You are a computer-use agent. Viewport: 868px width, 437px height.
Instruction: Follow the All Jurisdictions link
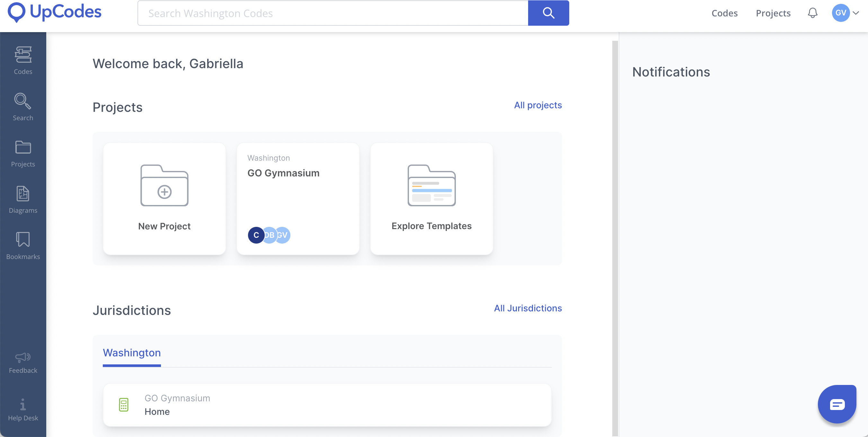point(528,308)
